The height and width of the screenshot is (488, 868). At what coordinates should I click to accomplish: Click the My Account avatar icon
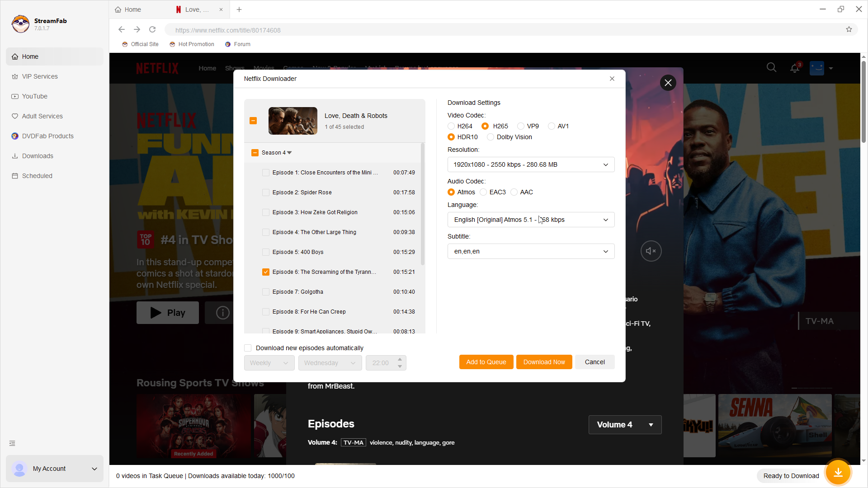pos(19,469)
